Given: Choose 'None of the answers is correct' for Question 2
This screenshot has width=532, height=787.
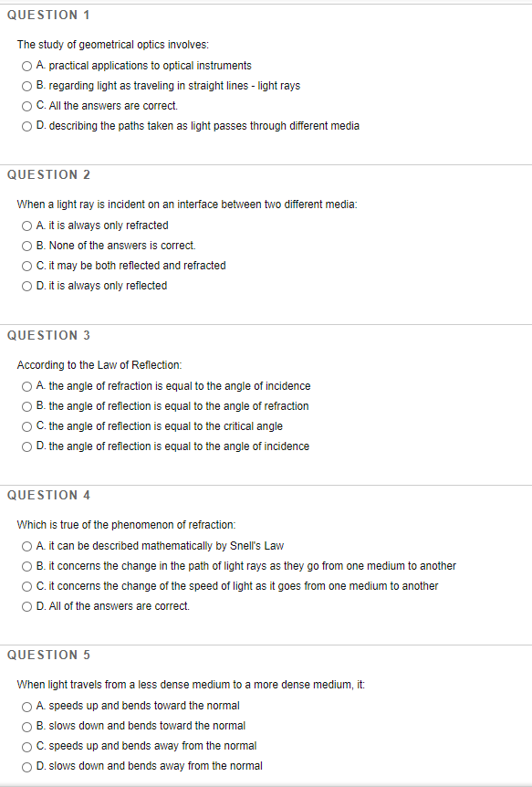Looking at the screenshot, I should [26, 245].
